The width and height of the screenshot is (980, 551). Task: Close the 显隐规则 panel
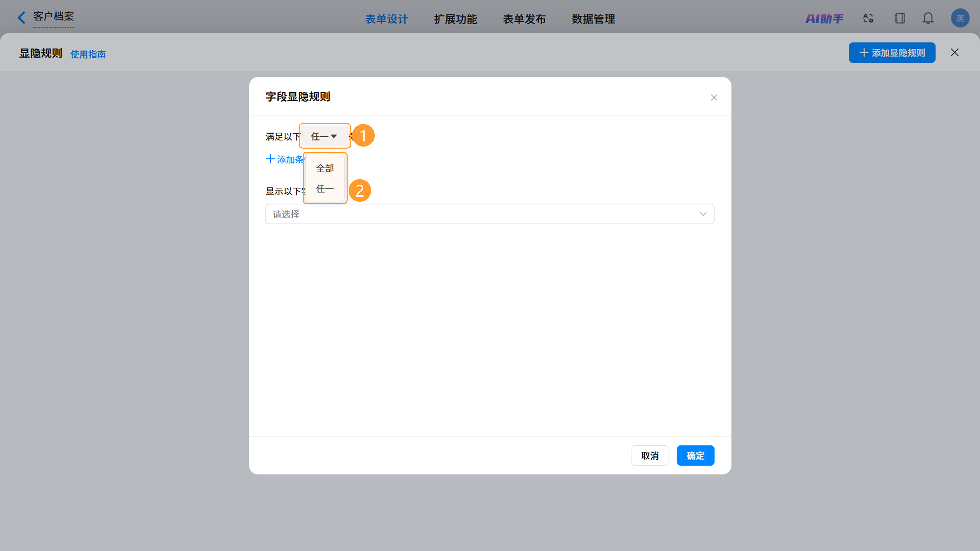point(954,53)
